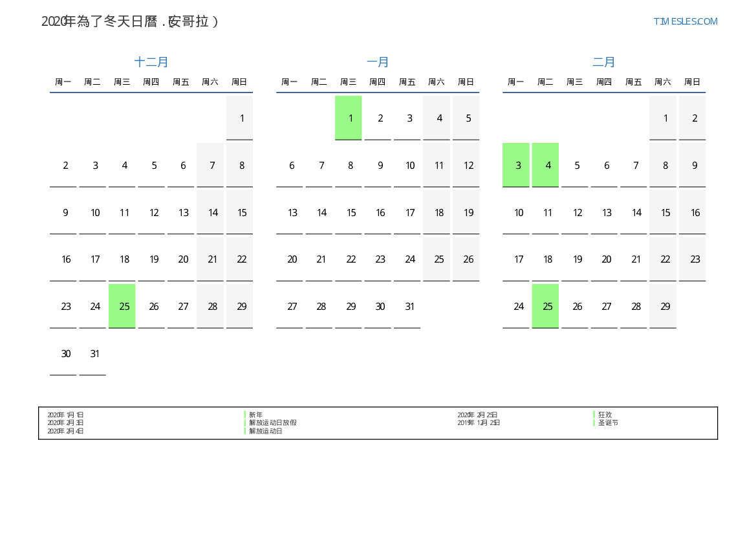Select the 圣诞节 legend entry
The width and height of the screenshot is (756, 535).
608,422
